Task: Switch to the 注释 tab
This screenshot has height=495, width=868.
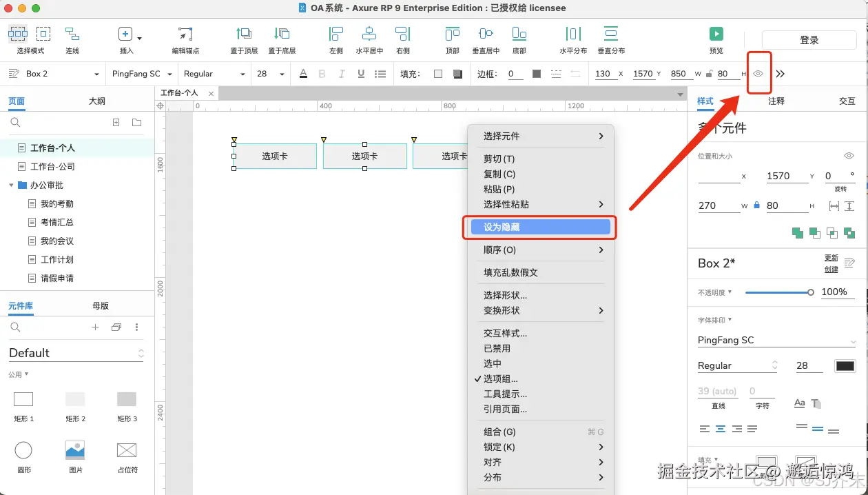Action: click(776, 101)
